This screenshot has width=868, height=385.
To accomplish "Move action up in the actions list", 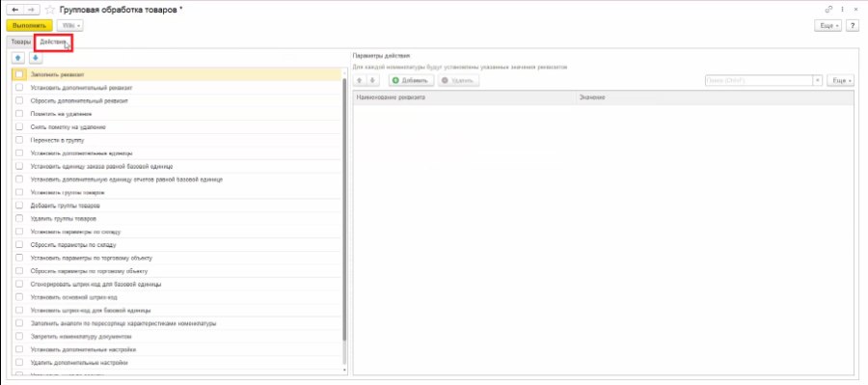I will point(18,58).
